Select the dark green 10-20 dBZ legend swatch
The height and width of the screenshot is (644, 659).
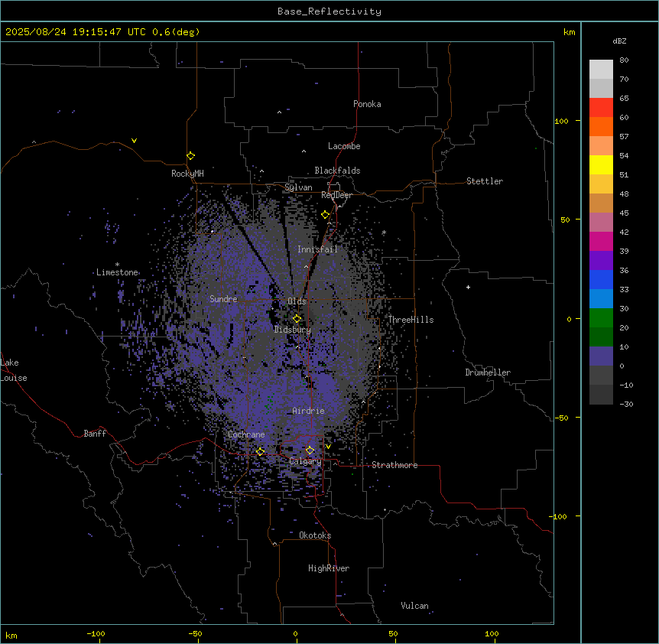(601, 337)
